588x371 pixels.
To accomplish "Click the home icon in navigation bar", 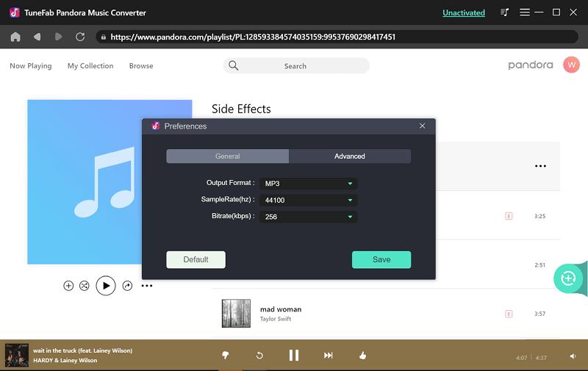I will pos(15,37).
